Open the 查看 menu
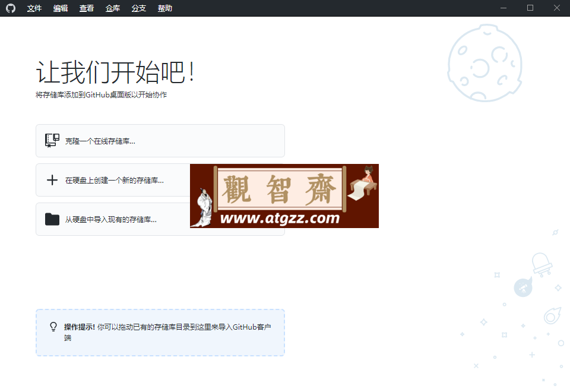 click(87, 8)
